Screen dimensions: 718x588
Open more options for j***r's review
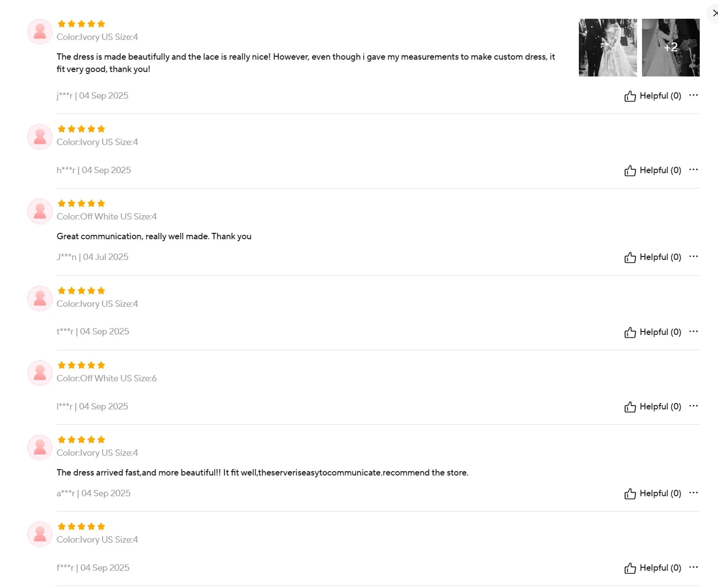click(693, 95)
